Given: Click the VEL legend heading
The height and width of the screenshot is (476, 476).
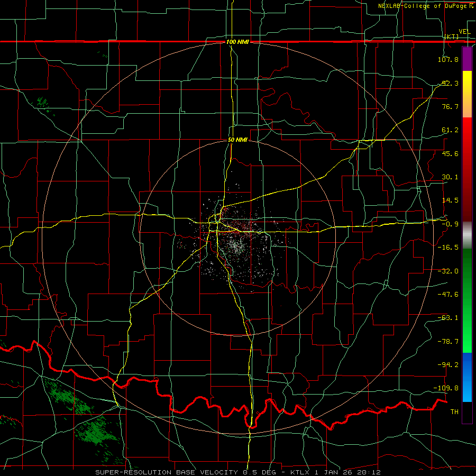Looking at the screenshot, I should (464, 32).
